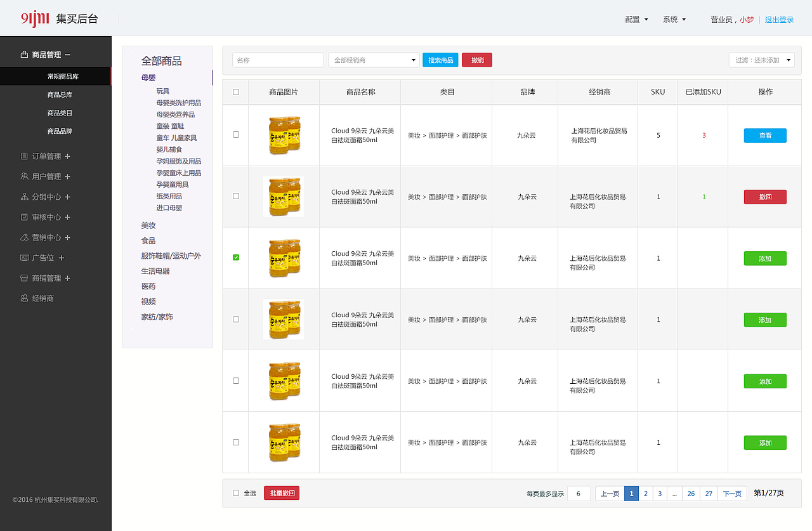812x531 pixels.
Task: Select the 母婴类洗护用品 subcategory
Action: pos(179,103)
